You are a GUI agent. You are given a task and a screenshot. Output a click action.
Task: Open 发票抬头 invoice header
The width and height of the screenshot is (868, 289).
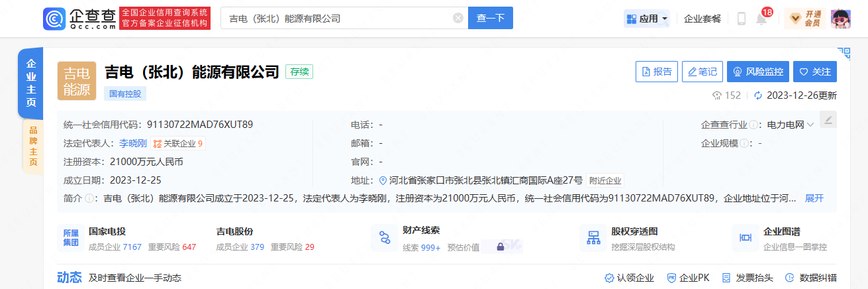pyautogui.click(x=747, y=278)
